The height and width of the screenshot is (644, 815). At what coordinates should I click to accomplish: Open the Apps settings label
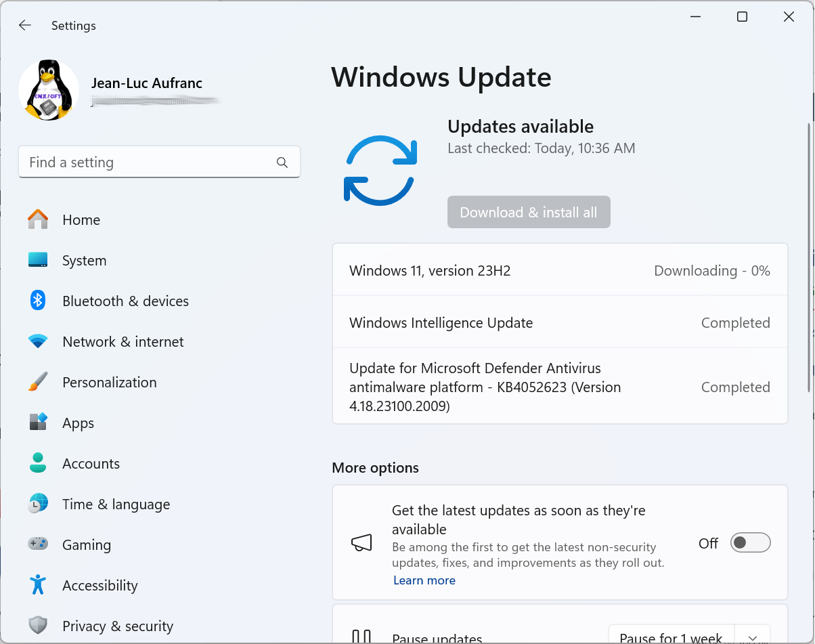[x=78, y=423]
